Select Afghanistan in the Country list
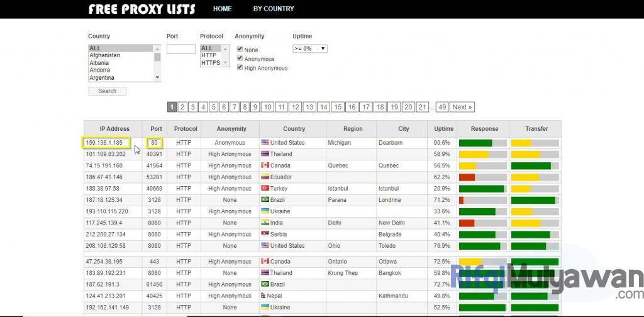The height and width of the screenshot is (317, 644). pos(121,55)
